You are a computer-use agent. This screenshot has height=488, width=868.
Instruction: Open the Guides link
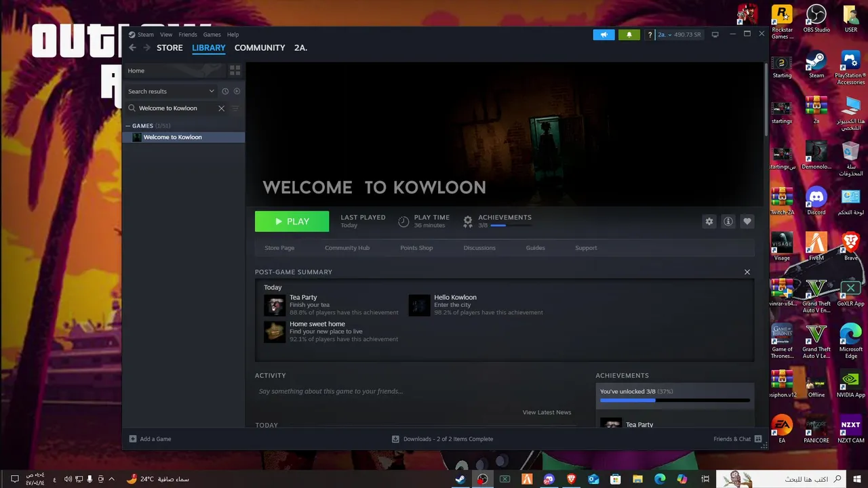coord(535,248)
